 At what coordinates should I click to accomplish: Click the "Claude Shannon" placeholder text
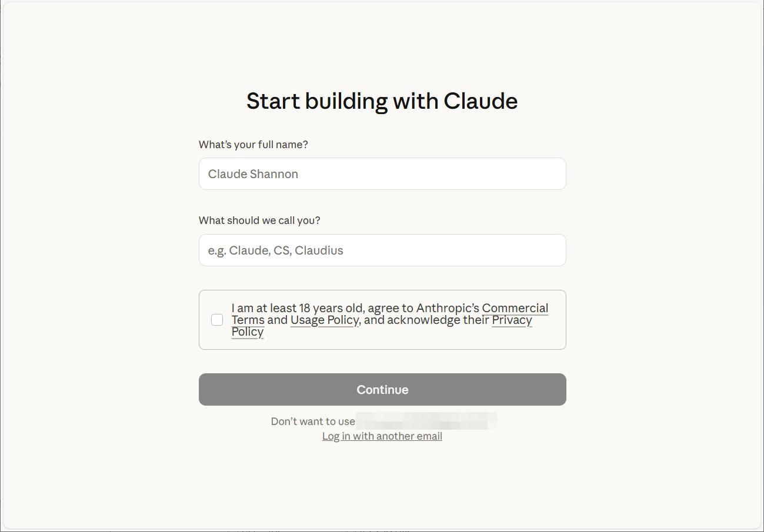coord(253,174)
